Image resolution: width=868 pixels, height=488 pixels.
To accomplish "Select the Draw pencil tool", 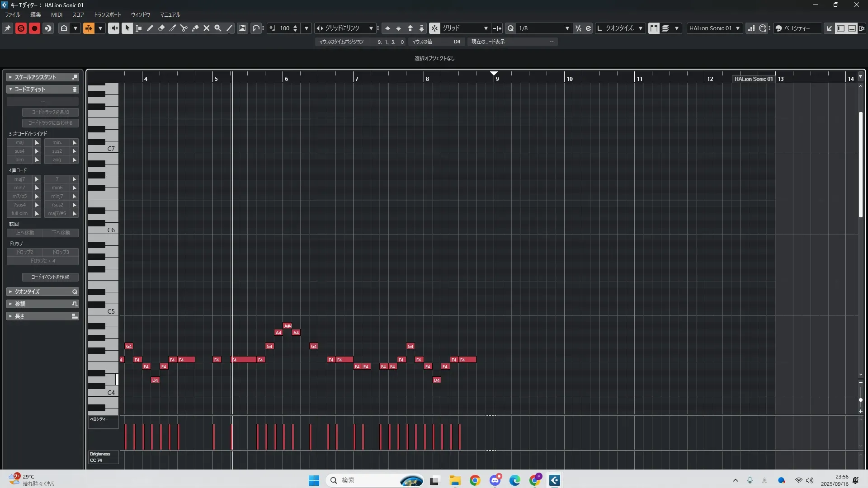I will point(150,28).
